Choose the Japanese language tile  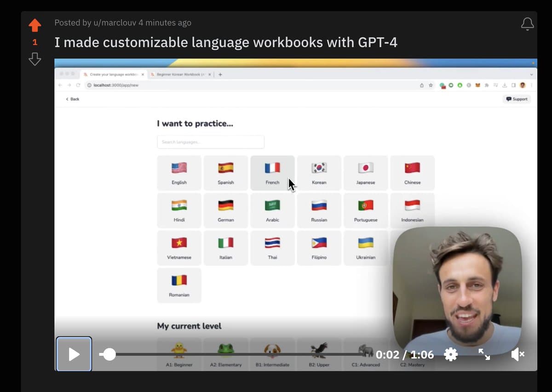366,173
